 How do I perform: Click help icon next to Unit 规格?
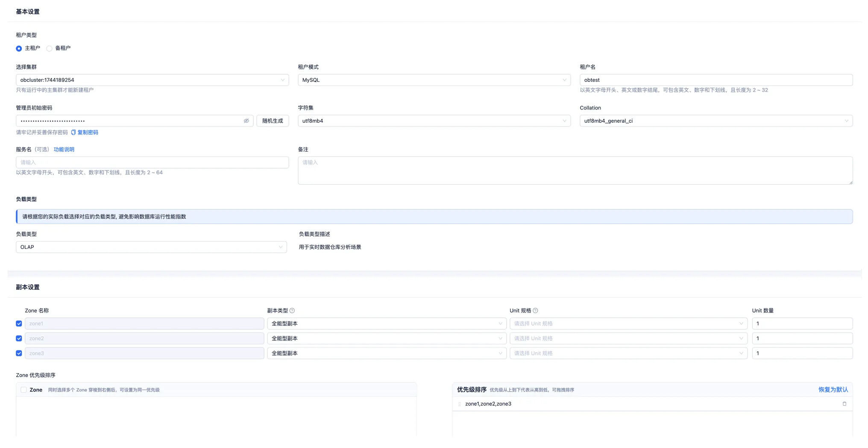535,311
